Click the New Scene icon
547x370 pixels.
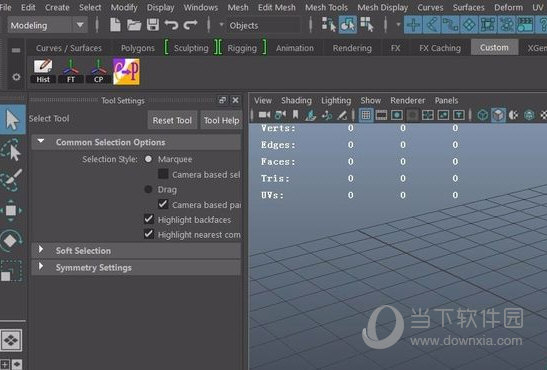115,25
